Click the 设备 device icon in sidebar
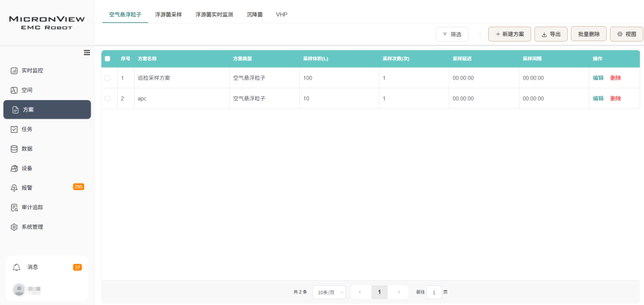 click(14, 168)
